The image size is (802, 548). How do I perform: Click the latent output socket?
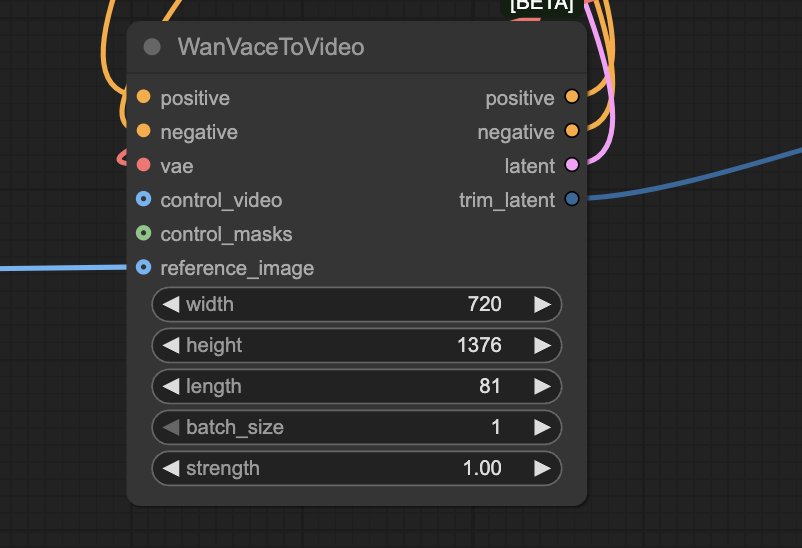[572, 165]
